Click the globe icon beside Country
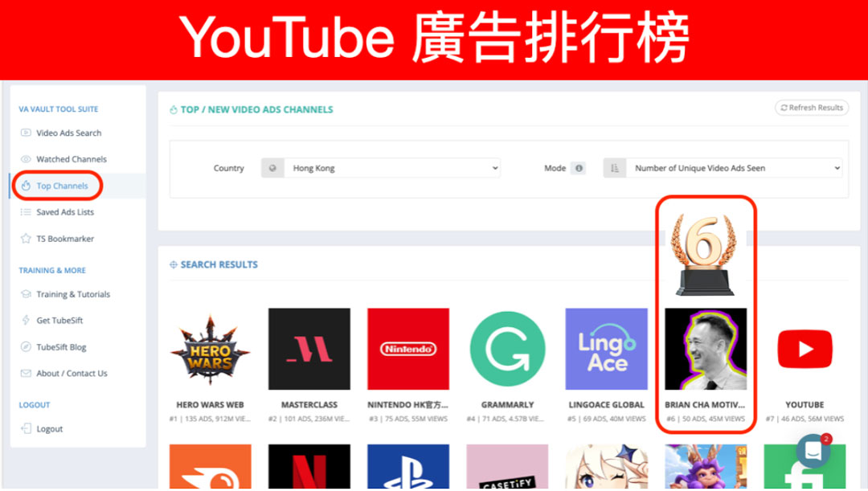The image size is (868, 491). coord(272,168)
